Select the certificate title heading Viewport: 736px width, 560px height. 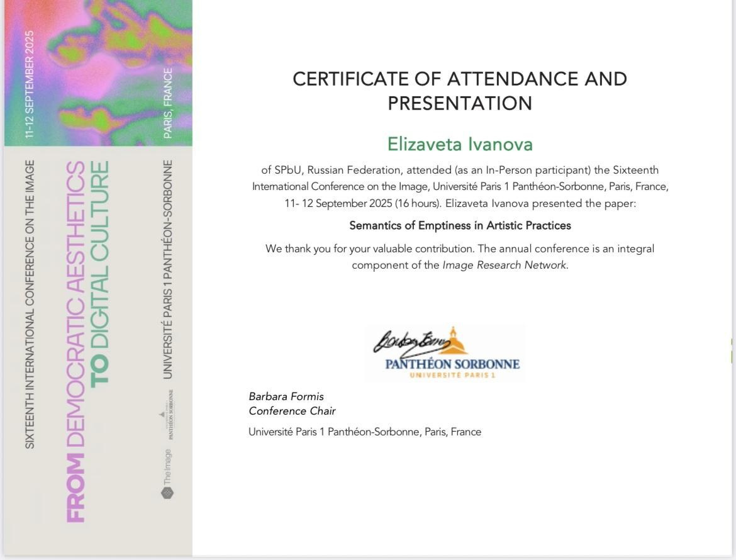point(460,91)
